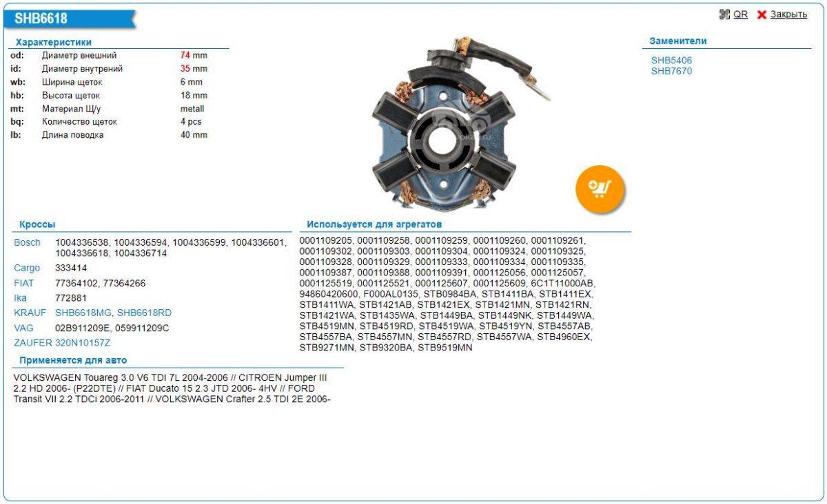The image size is (827, 504).
Task: Click the Ika brand link
Action: click(20, 297)
